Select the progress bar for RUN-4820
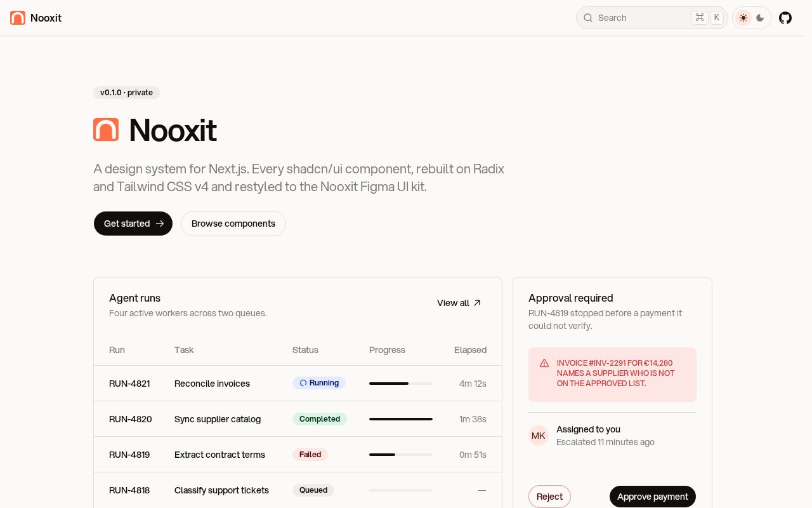 point(401,419)
